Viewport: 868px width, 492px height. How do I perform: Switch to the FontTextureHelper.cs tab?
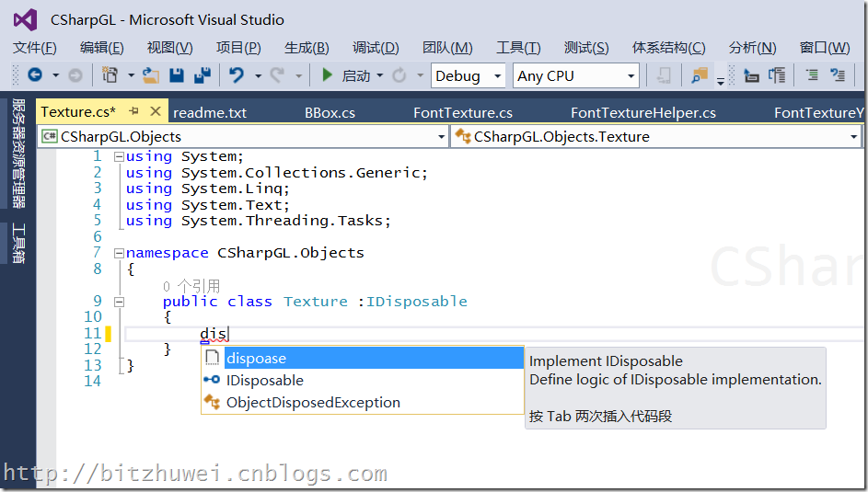(x=643, y=113)
